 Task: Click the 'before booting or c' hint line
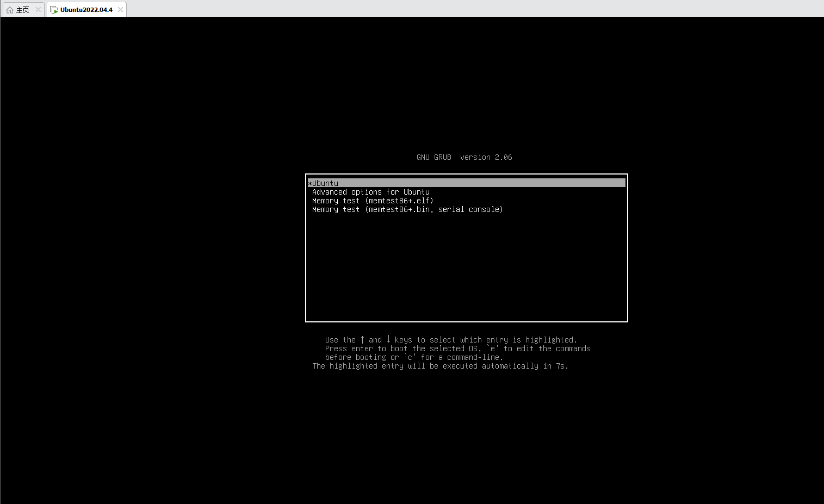[x=414, y=357]
